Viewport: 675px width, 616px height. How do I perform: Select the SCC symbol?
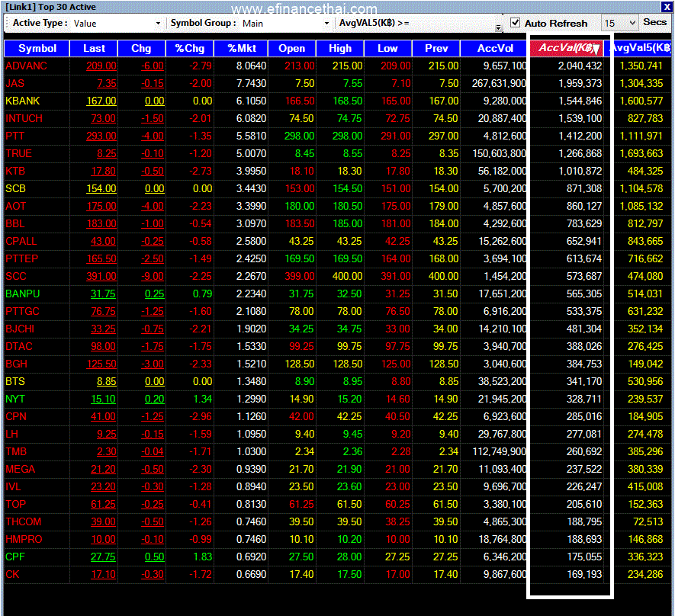point(16,276)
